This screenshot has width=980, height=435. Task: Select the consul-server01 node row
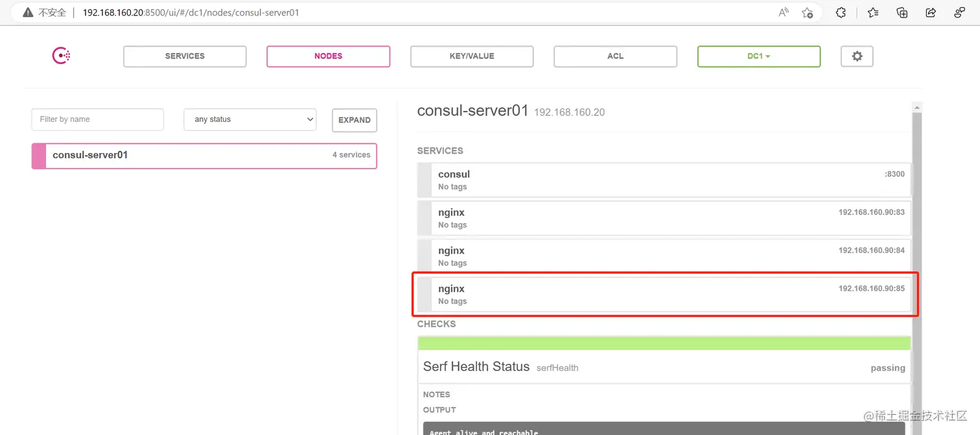[x=204, y=156]
